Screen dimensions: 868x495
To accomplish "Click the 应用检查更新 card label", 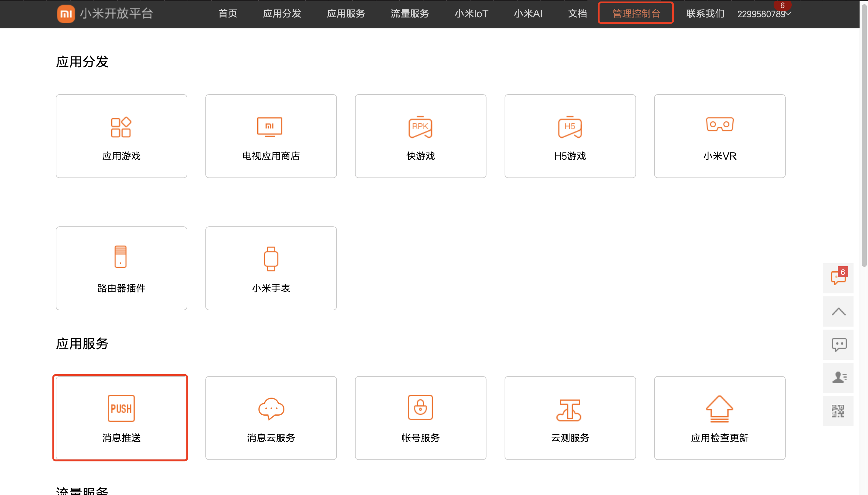I will coord(720,438).
